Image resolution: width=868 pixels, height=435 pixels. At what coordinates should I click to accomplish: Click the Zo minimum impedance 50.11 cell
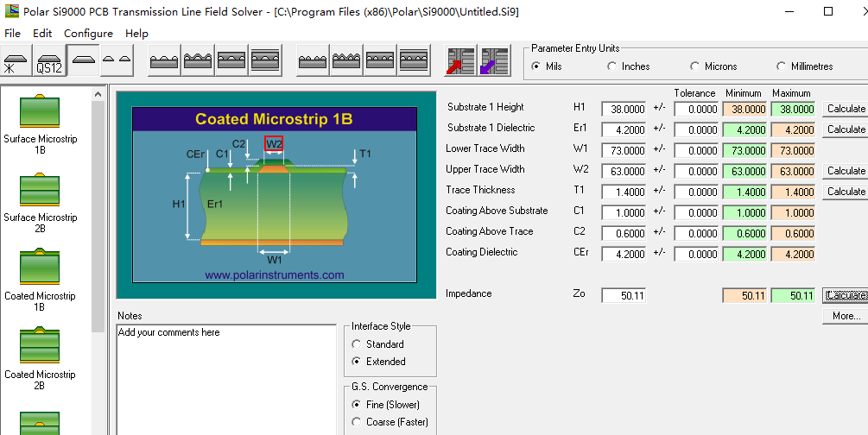[744, 295]
